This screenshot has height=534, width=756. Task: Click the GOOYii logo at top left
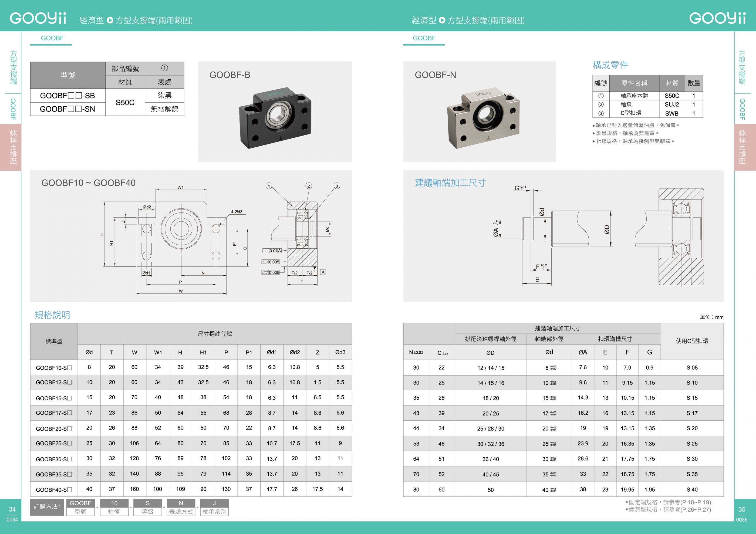point(38,18)
